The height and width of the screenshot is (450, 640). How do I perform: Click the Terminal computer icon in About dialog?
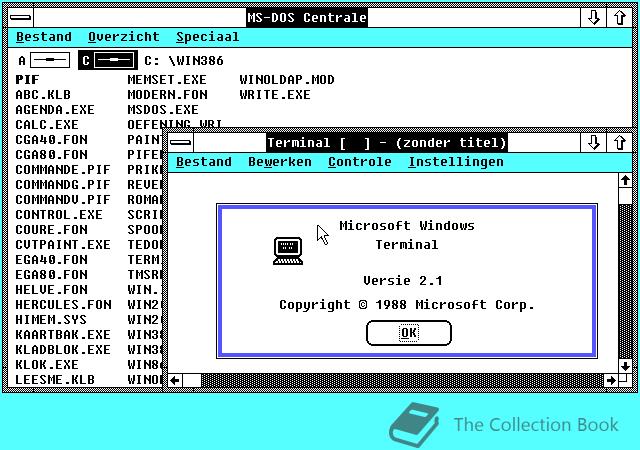coord(288,250)
